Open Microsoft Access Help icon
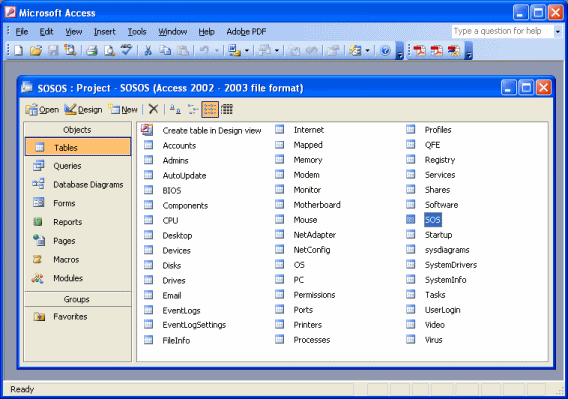 (385, 50)
